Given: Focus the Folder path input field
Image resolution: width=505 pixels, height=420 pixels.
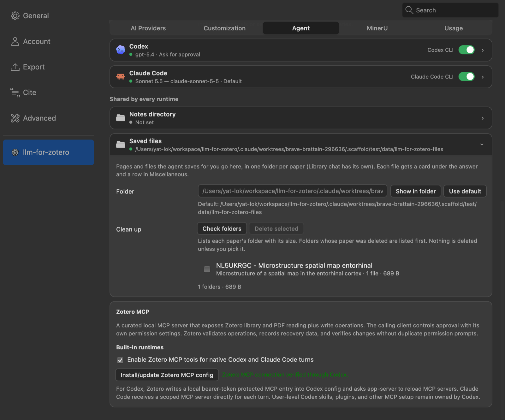Looking at the screenshot, I should [x=293, y=191].
